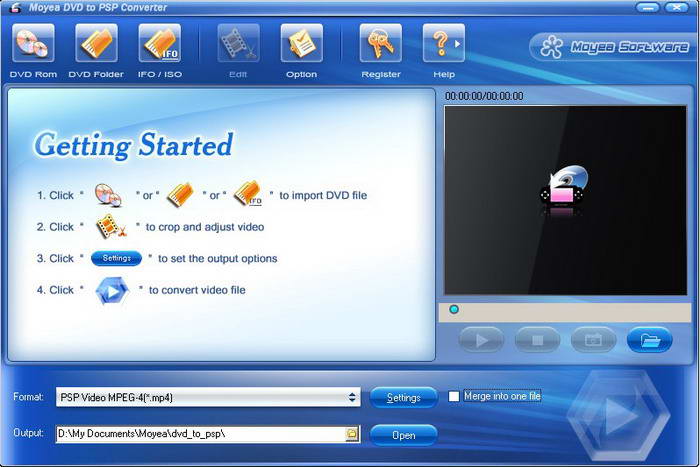Click 'to crop and adjust video' text
Image resolution: width=700 pixels, height=467 pixels.
pos(205,227)
